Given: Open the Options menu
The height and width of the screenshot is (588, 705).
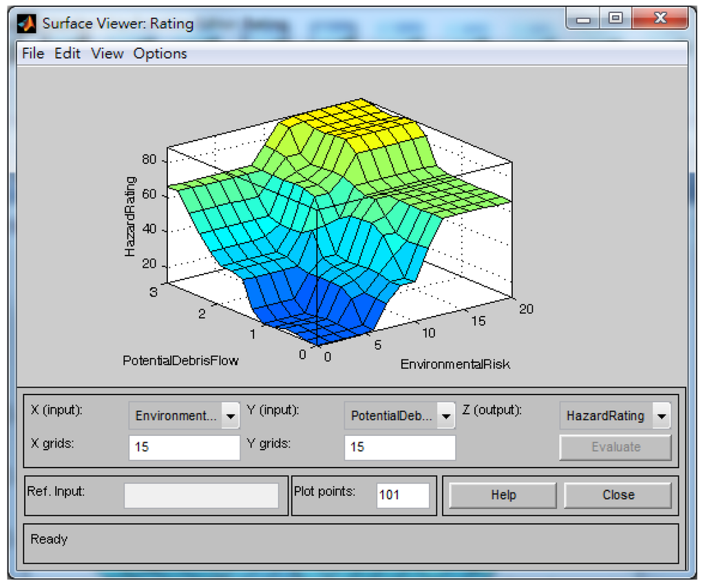Looking at the screenshot, I should pos(160,54).
